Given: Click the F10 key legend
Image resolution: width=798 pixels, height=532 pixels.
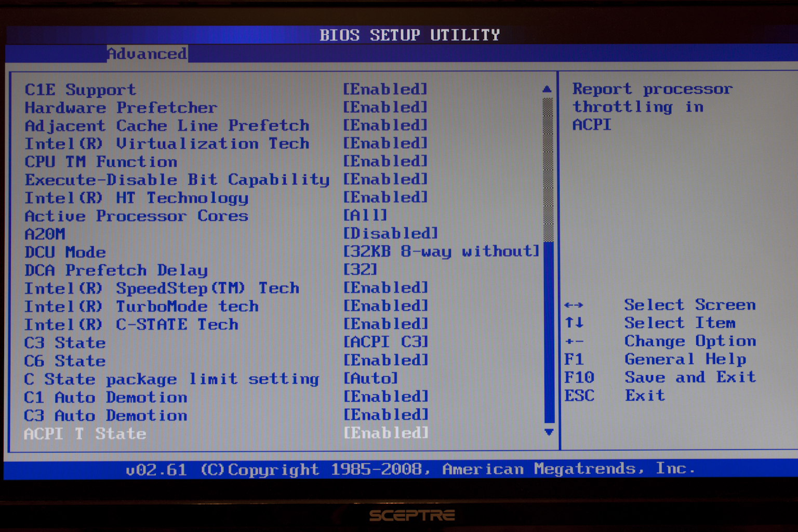Looking at the screenshot, I should 579,377.
